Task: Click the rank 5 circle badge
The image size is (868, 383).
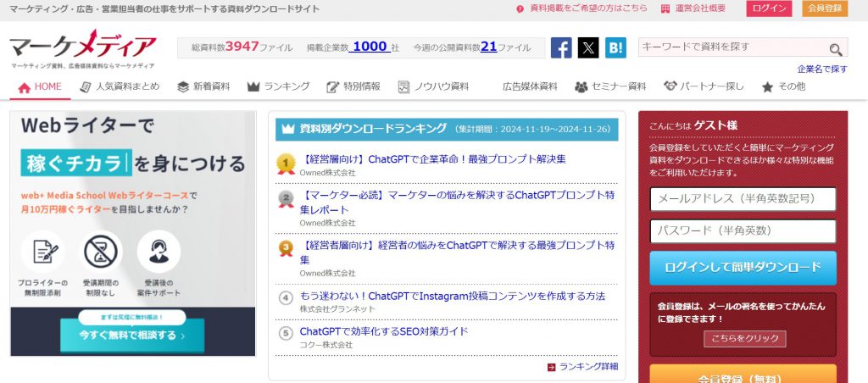Action: pos(285,333)
